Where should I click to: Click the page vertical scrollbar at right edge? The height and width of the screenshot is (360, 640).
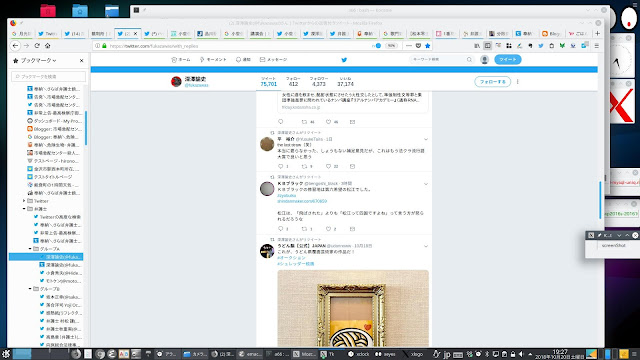click(x=600, y=200)
